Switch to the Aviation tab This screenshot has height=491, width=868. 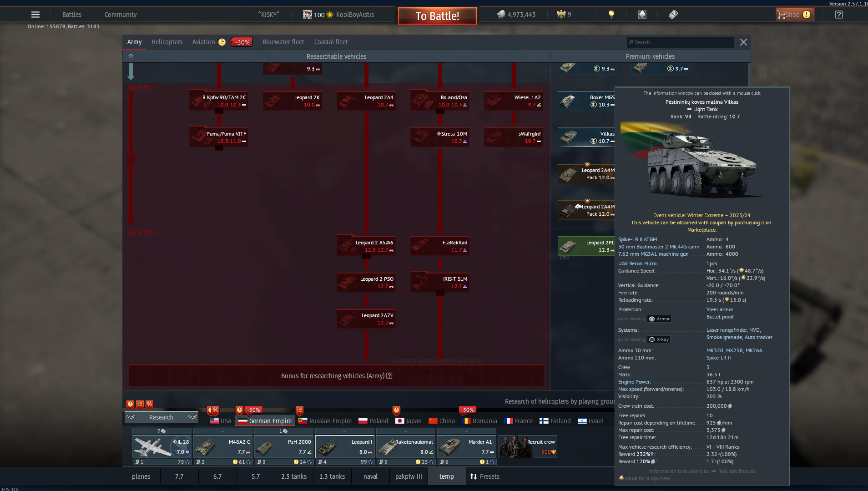click(203, 42)
